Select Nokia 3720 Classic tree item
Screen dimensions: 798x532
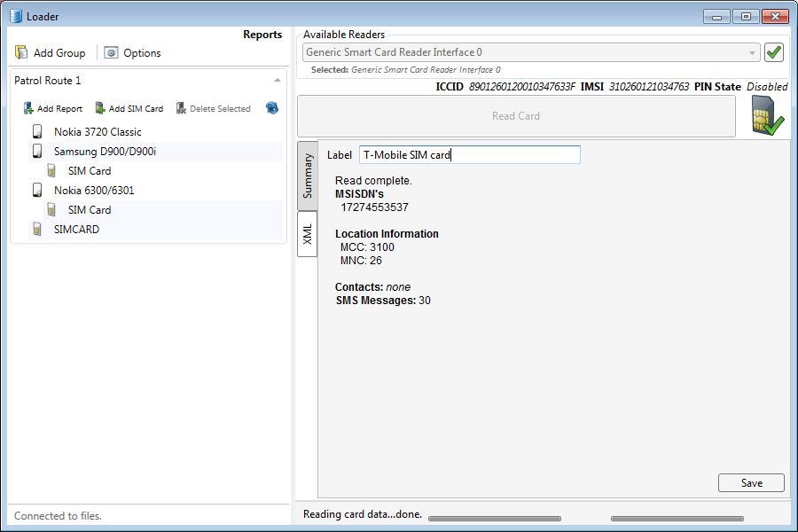[x=98, y=132]
